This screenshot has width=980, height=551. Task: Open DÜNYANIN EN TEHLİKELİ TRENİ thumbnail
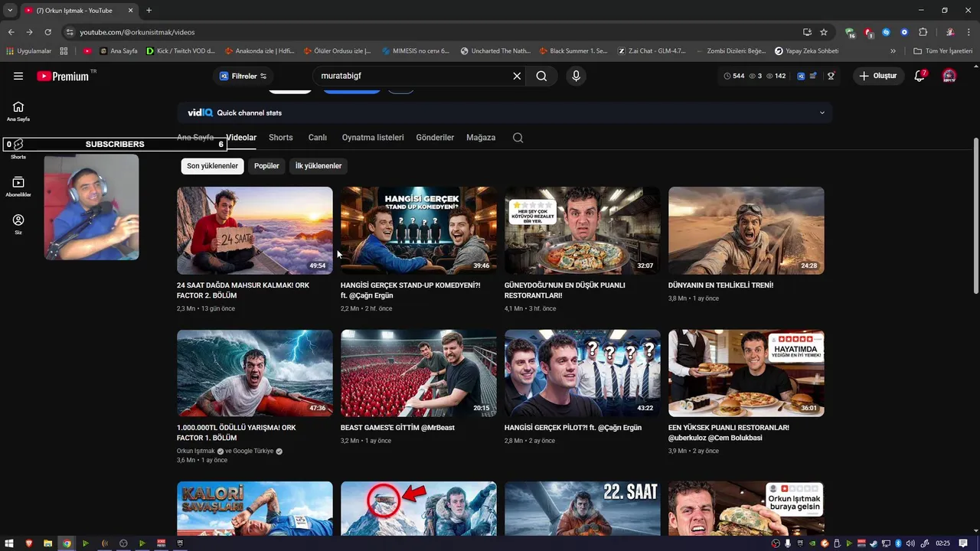[x=746, y=230]
